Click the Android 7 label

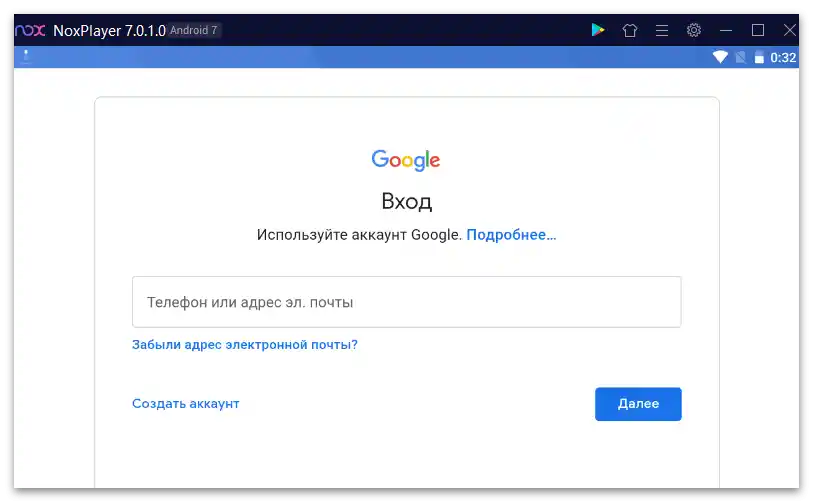click(194, 31)
